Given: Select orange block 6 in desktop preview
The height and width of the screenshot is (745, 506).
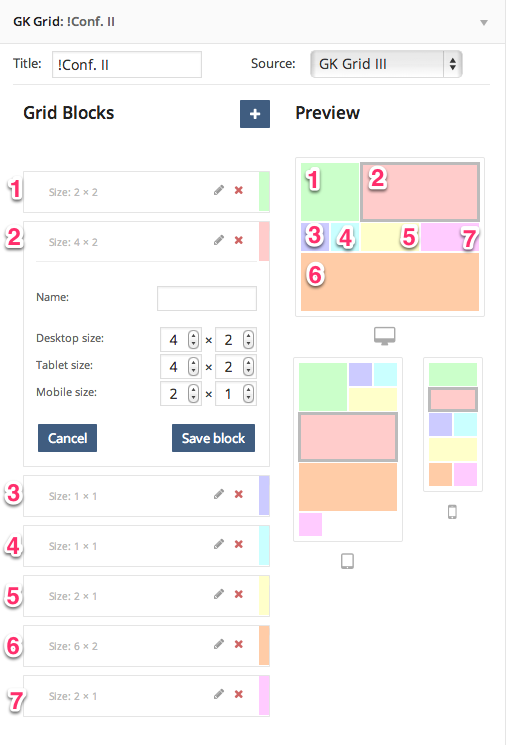Looking at the screenshot, I should pyautogui.click(x=390, y=282).
